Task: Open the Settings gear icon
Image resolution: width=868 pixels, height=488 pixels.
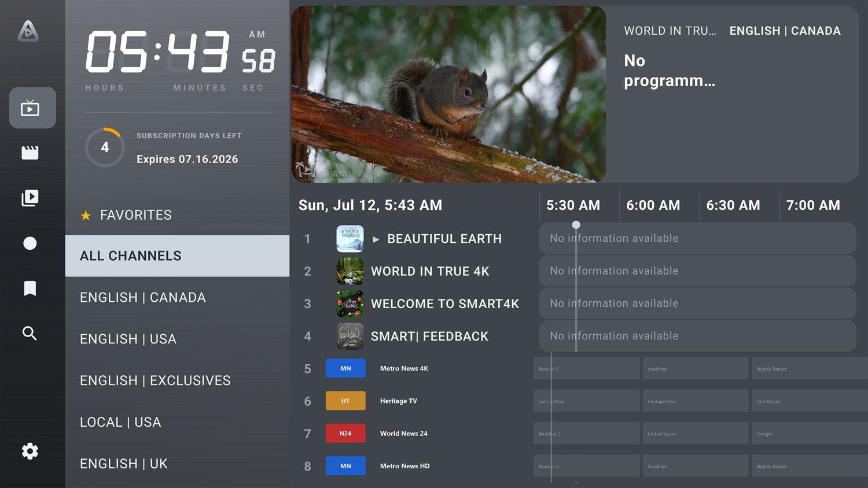Action: [30, 452]
